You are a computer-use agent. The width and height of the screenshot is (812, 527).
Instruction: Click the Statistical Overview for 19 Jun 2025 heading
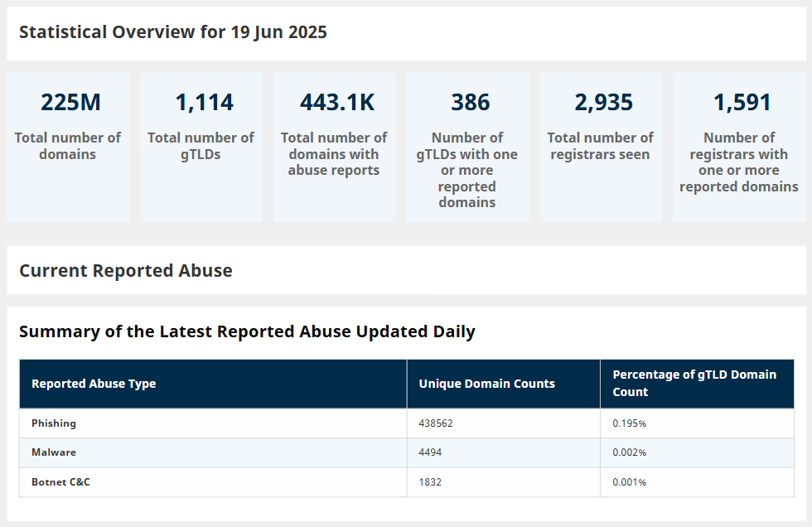pos(173,32)
